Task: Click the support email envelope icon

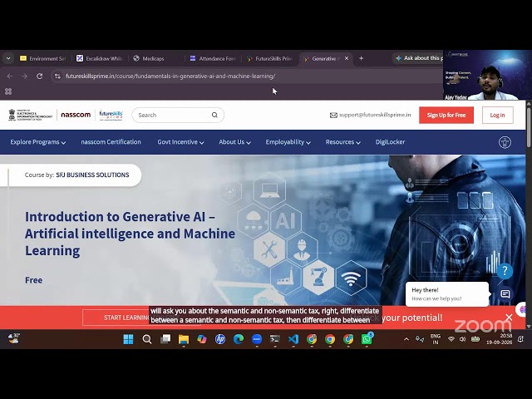Action: tap(333, 115)
